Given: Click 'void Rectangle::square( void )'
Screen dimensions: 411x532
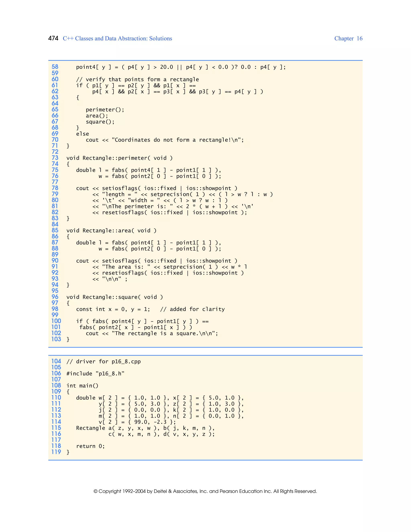Looking at the screenshot, I should [x=115, y=297].
